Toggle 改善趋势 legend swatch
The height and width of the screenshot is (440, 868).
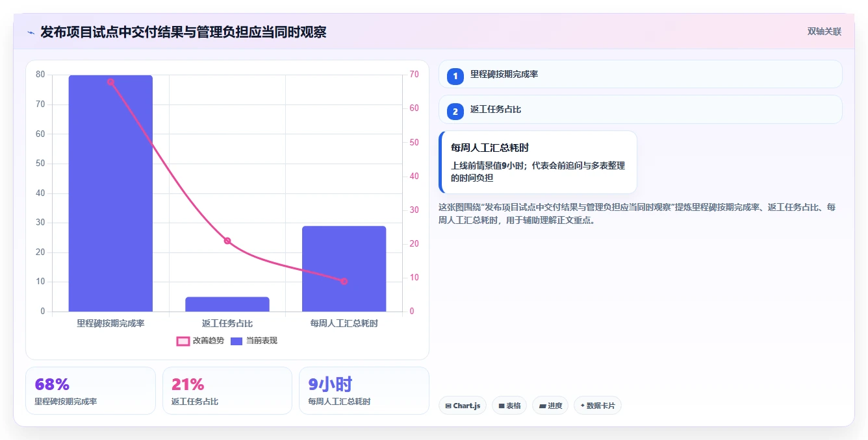click(x=183, y=341)
